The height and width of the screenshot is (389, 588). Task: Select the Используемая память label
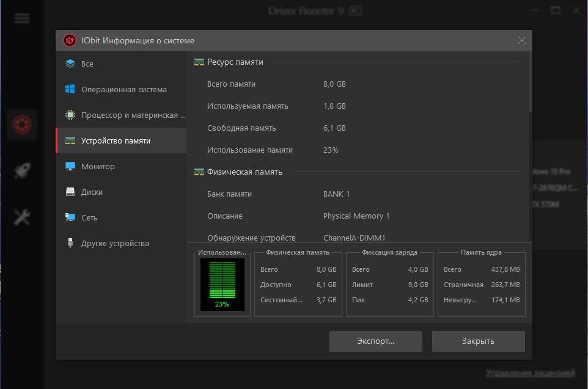click(248, 106)
